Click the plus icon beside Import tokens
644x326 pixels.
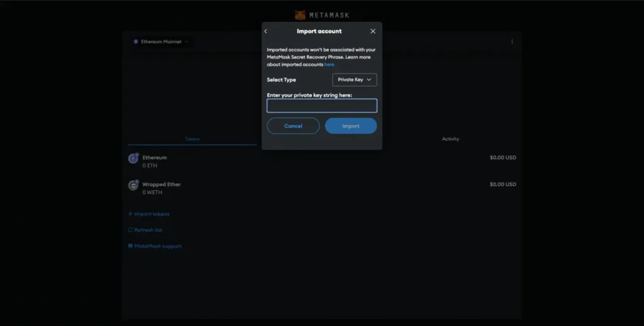pyautogui.click(x=130, y=214)
